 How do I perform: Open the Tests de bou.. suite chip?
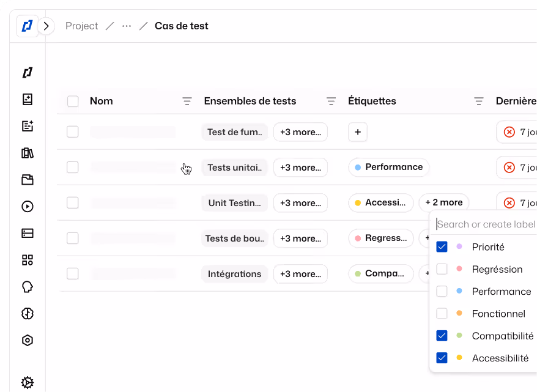[235, 239]
